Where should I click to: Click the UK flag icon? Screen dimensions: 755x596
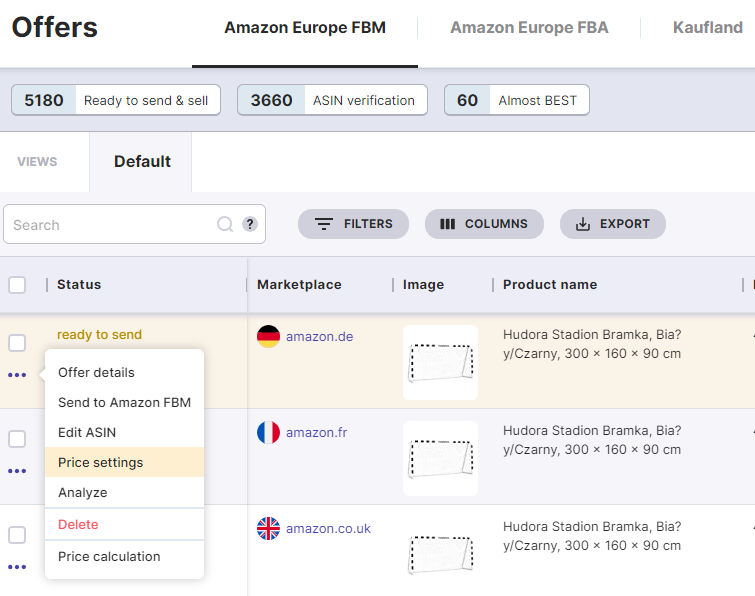268,528
